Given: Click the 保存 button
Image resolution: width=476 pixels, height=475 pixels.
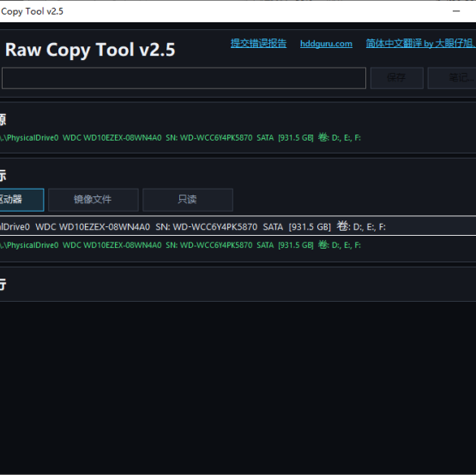Looking at the screenshot, I should pyautogui.click(x=397, y=78).
